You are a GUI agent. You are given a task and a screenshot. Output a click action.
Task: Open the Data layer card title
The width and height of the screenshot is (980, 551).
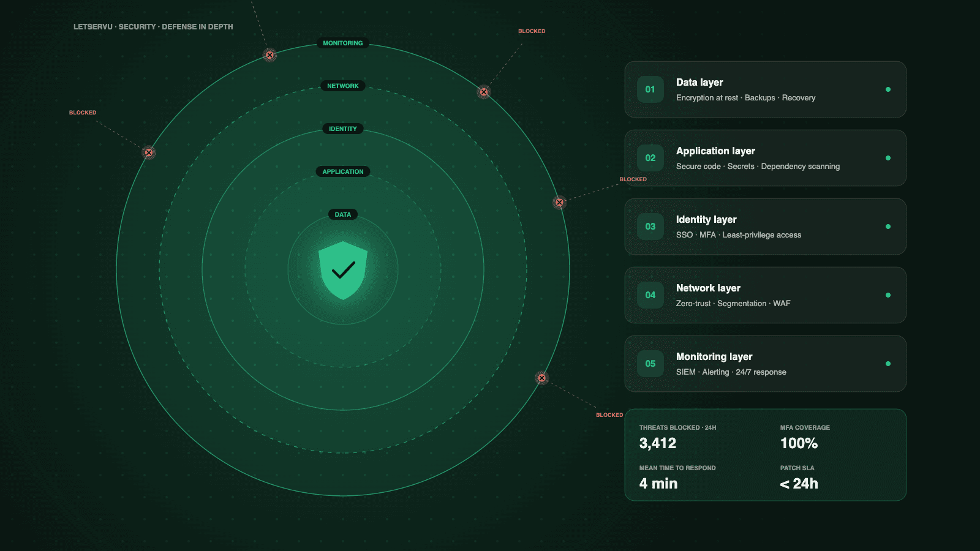point(699,83)
